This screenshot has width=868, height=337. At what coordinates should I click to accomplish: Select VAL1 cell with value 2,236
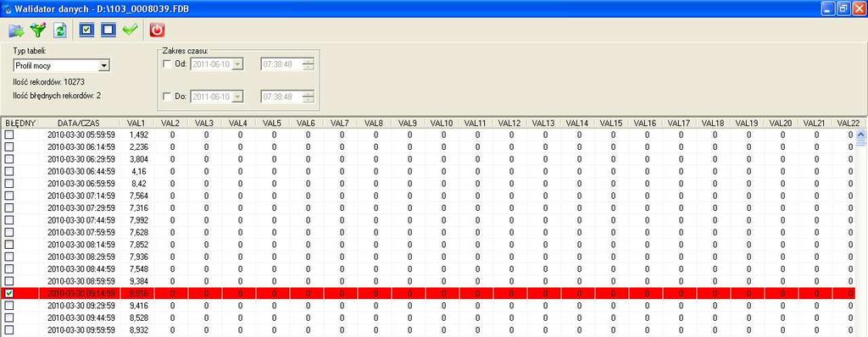(x=137, y=146)
